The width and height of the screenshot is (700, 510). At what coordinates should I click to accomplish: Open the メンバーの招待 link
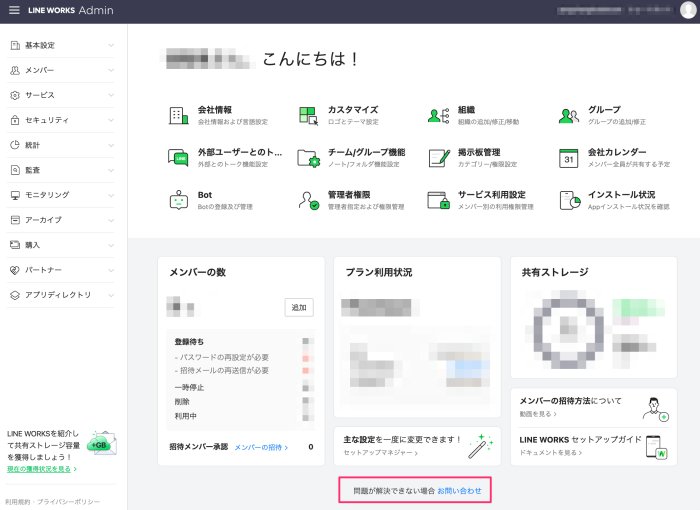(x=261, y=447)
